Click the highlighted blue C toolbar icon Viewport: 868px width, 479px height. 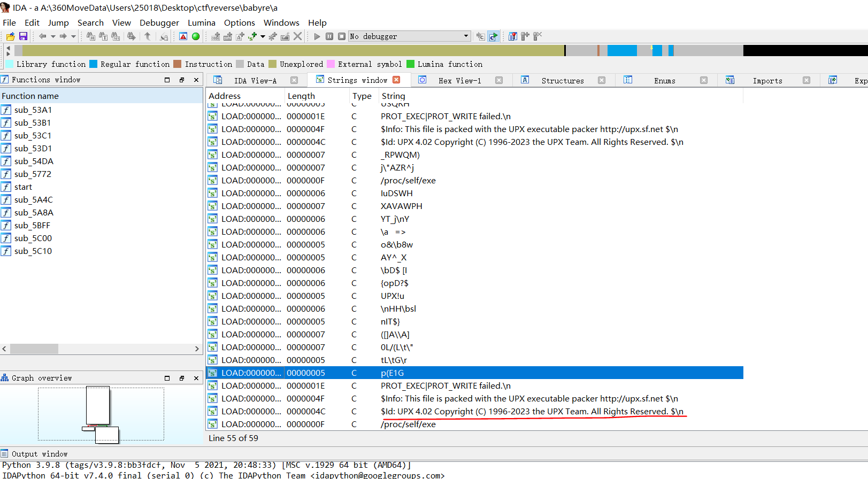click(493, 36)
